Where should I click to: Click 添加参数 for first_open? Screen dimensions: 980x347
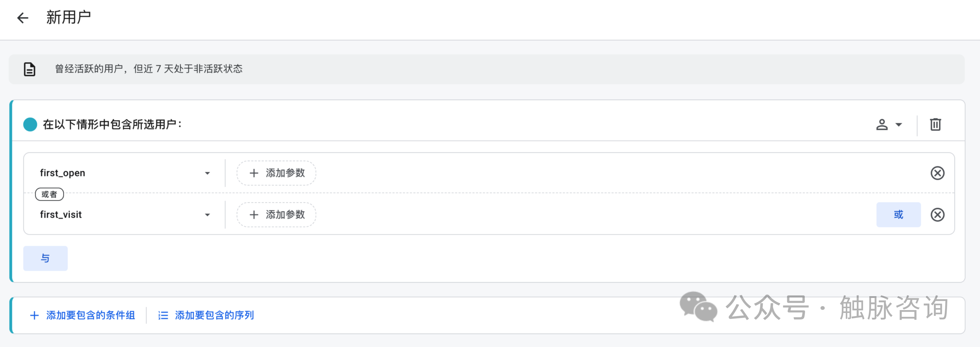[x=277, y=173]
